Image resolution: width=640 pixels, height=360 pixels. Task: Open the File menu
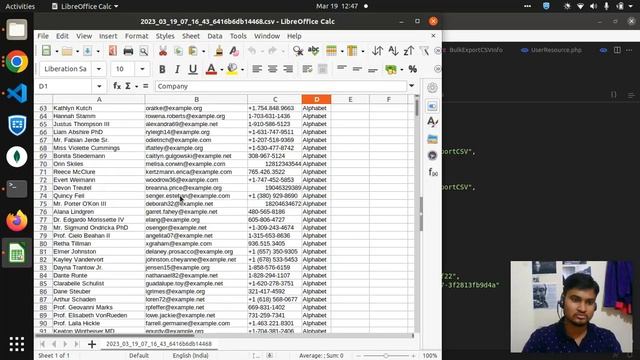(x=43, y=36)
